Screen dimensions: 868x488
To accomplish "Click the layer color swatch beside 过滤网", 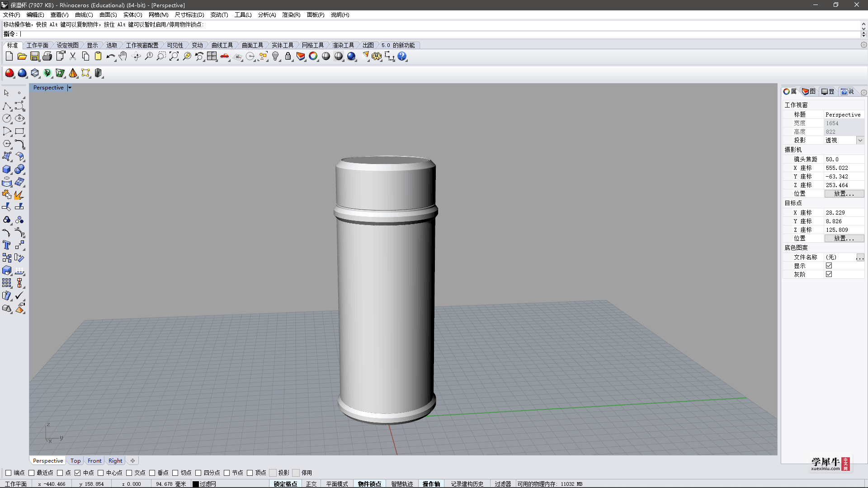I will [x=196, y=484].
